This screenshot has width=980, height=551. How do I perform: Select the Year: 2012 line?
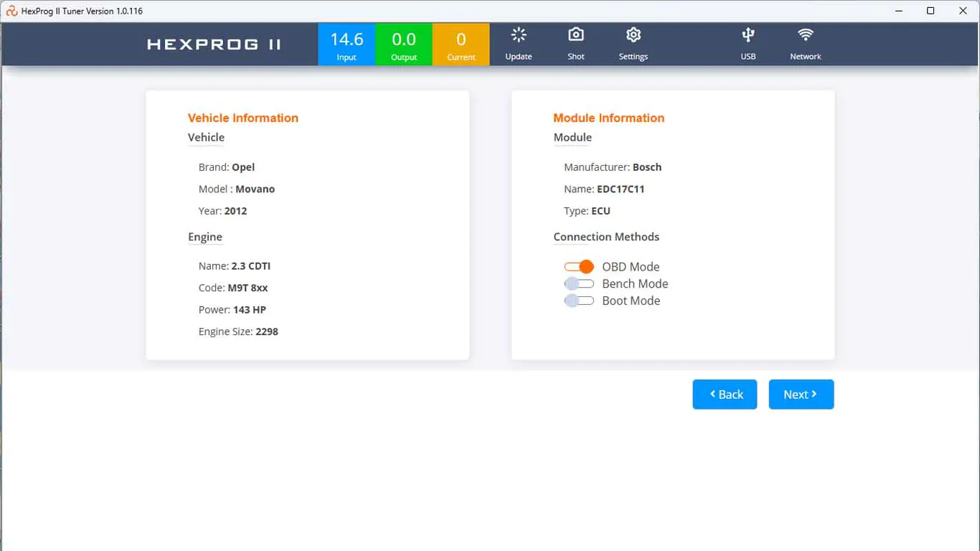(x=222, y=211)
